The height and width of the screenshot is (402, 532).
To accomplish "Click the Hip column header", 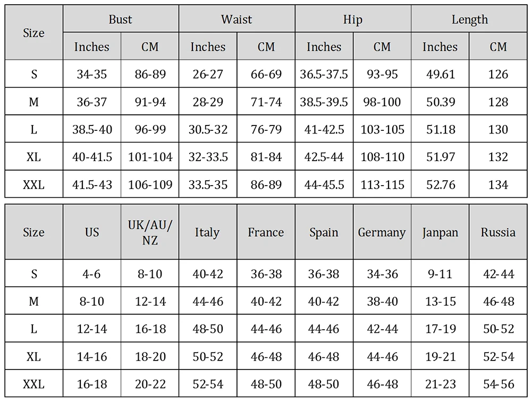I will point(353,19).
